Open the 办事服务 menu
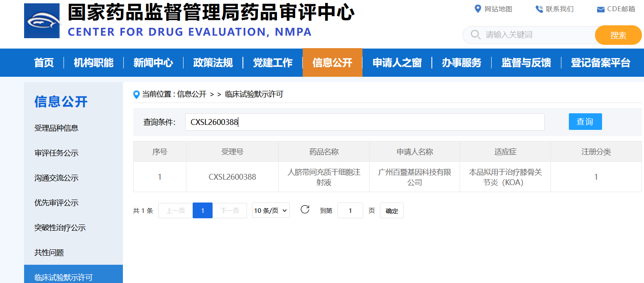This screenshot has height=283, width=644. coord(462,63)
